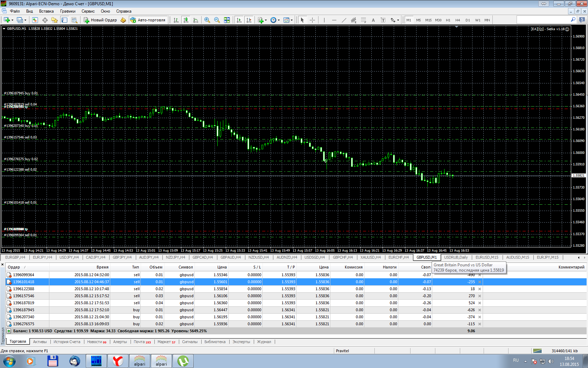Open the Сервис menu
The image size is (588, 368).
click(x=88, y=11)
